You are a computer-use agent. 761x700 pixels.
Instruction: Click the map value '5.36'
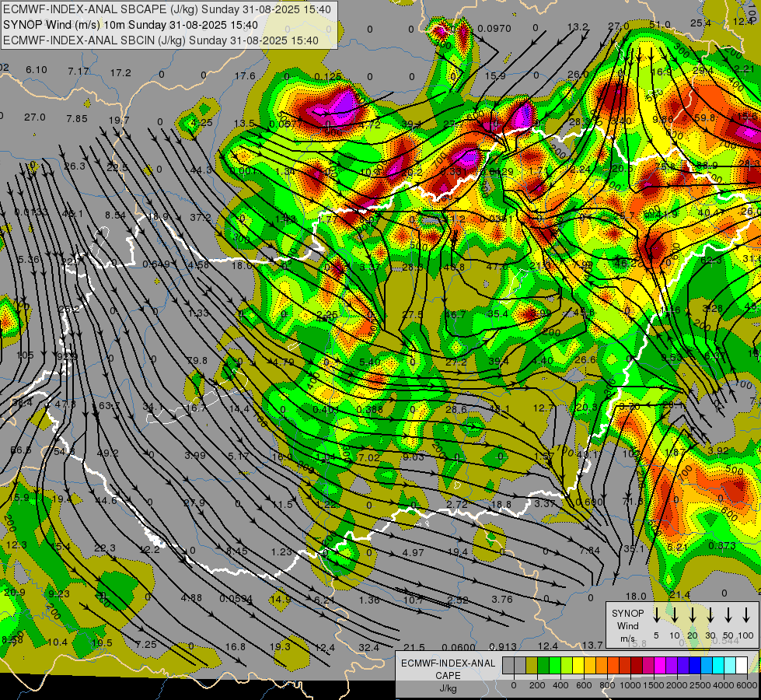(x=29, y=260)
